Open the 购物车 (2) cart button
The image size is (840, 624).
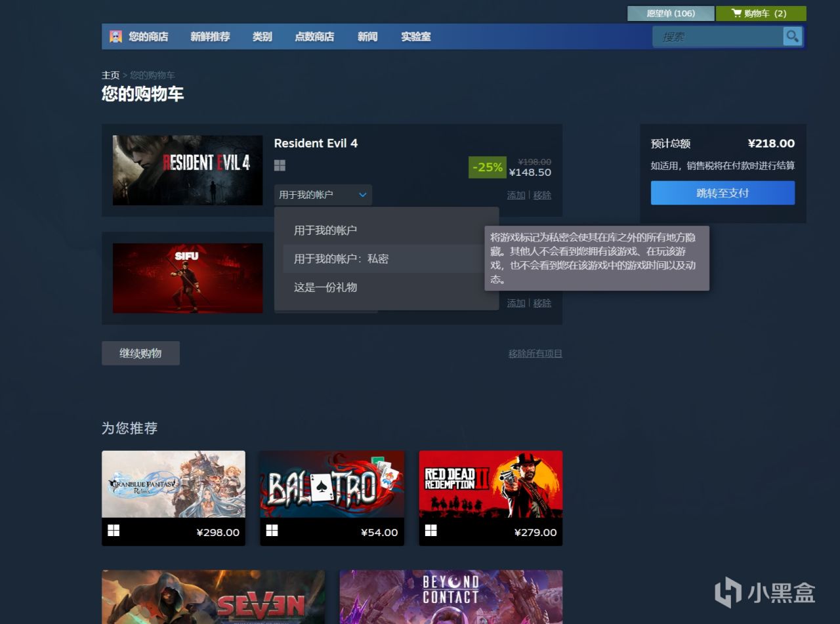click(761, 13)
